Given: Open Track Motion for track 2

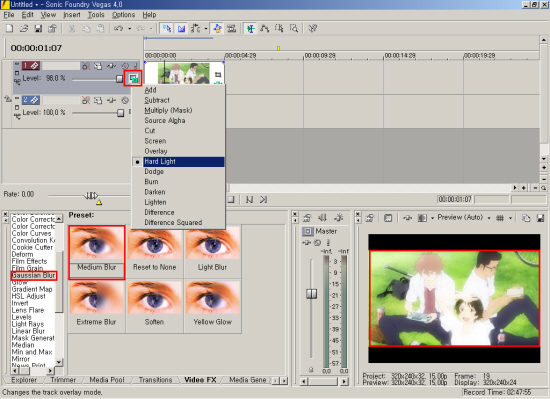Looking at the screenshot, I should click(x=98, y=101).
